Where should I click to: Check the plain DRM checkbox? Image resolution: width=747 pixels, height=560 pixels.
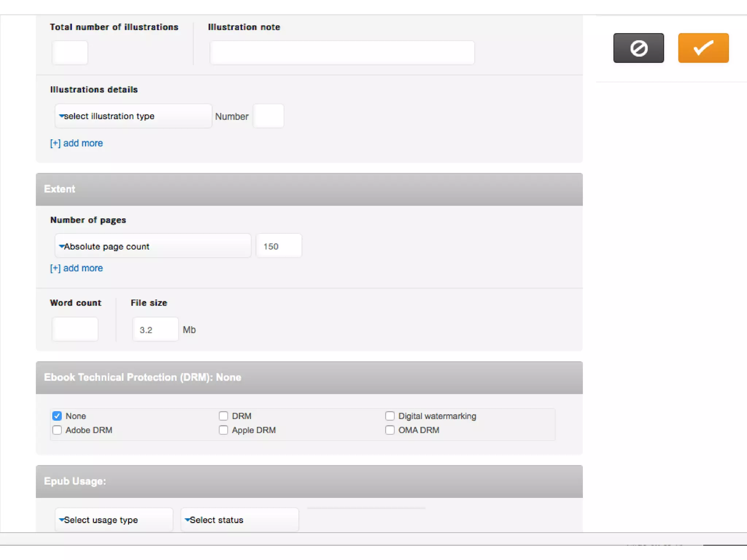pos(223,416)
